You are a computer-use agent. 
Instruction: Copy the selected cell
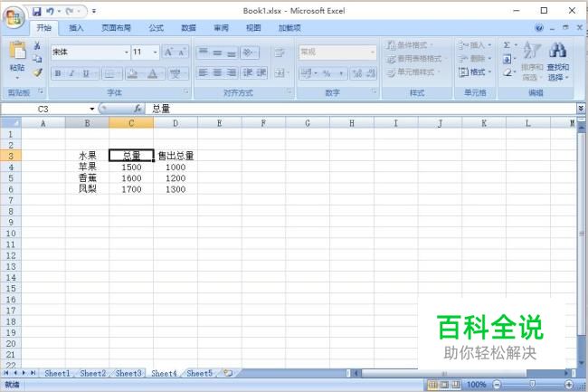(x=37, y=59)
